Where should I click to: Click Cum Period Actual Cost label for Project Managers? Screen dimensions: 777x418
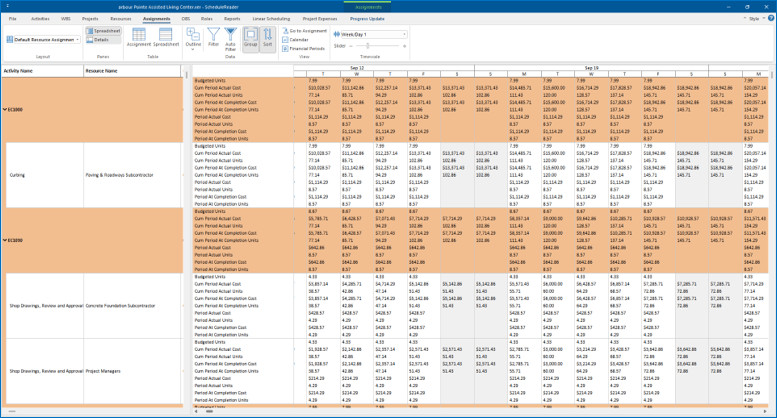218,349
